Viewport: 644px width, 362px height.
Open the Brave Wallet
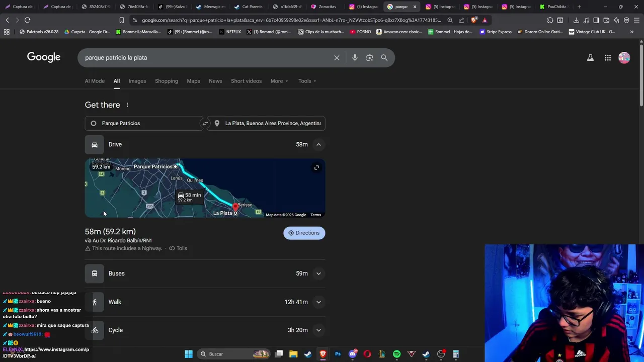pos(606,20)
